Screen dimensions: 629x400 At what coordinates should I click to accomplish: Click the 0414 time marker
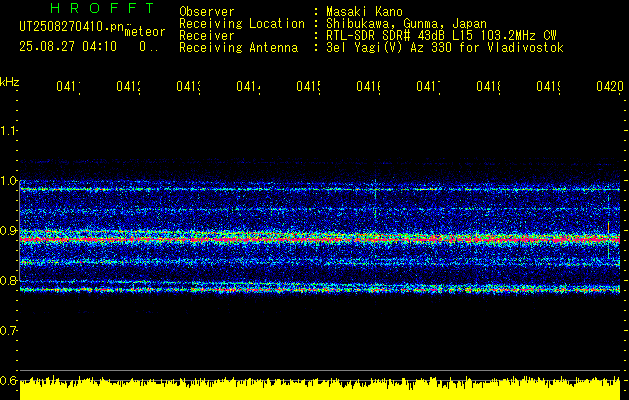click(248, 87)
